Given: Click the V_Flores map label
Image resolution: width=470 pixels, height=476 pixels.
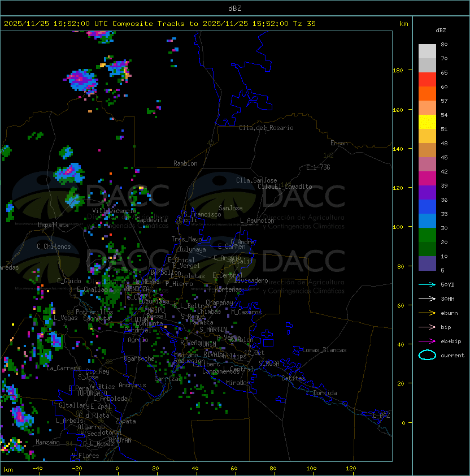Looking at the screenshot, I should (85, 456).
